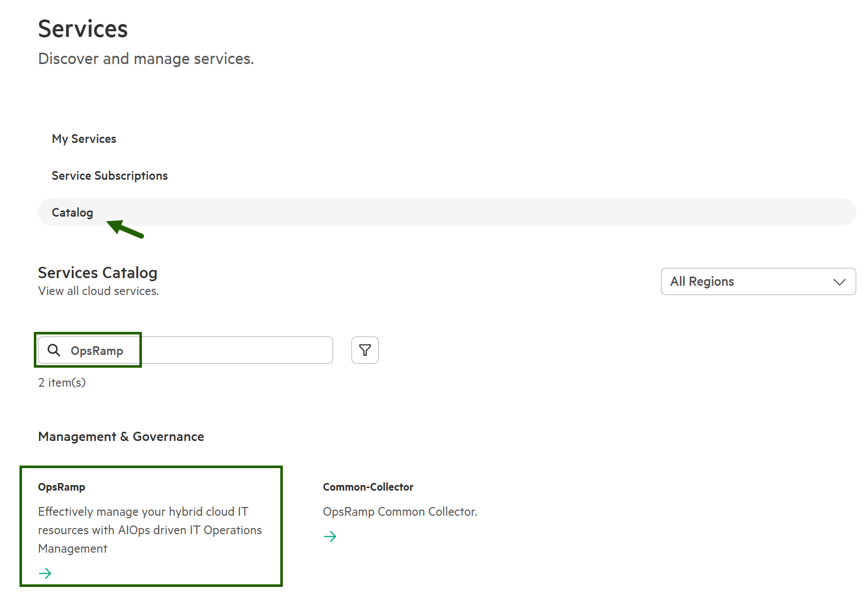Click the arrow under Common-Collector

(330, 536)
